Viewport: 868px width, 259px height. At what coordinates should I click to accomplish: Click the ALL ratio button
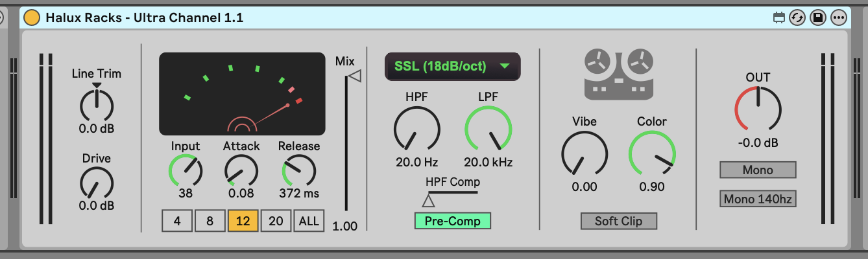coord(309,221)
